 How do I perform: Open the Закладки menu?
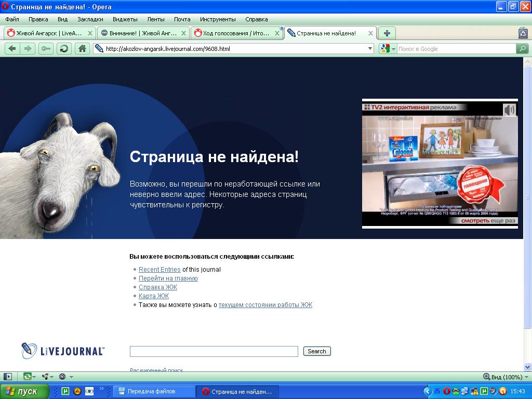[90, 19]
